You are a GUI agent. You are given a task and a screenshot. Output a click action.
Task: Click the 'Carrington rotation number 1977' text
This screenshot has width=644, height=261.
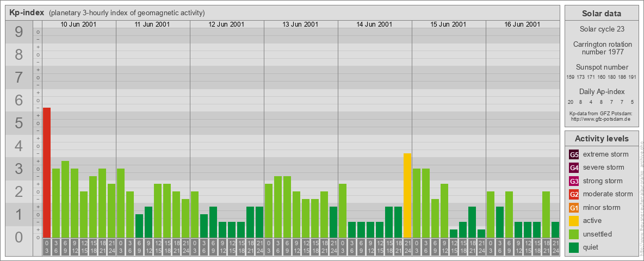tap(602, 48)
